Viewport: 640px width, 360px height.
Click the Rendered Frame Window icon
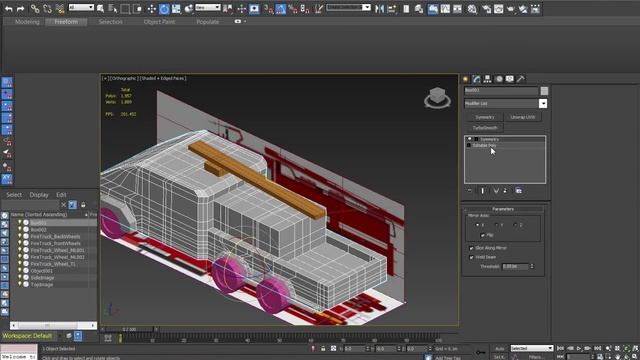click(498, 9)
